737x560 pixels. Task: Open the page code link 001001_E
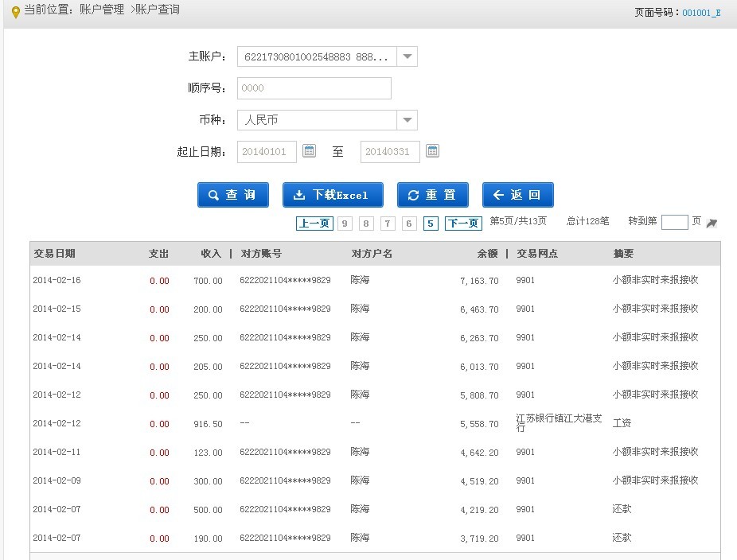701,13
